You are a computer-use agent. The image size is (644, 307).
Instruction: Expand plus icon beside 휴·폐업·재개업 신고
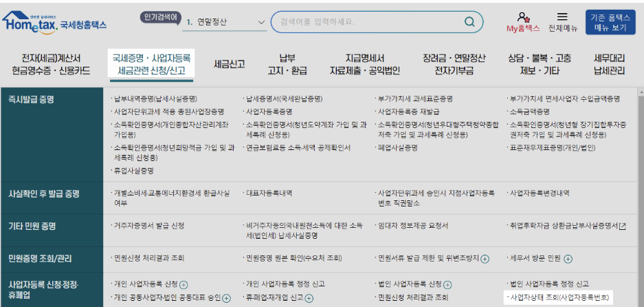pos(309,298)
